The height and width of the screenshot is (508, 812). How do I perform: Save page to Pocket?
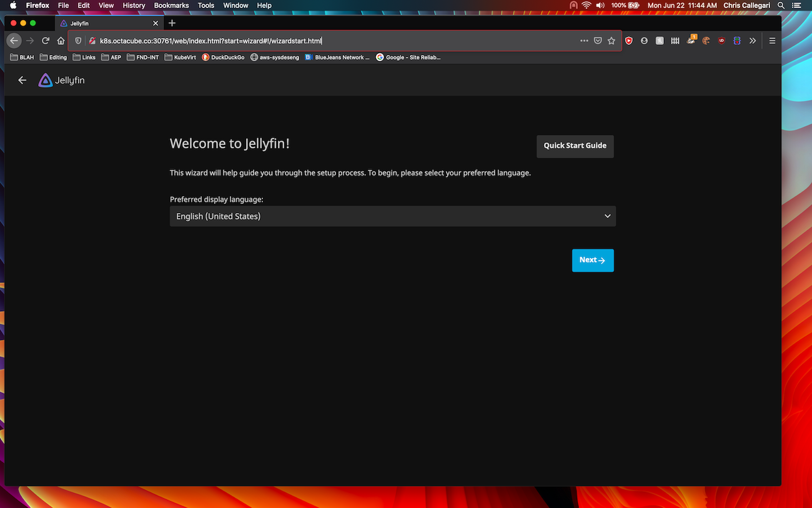(598, 41)
